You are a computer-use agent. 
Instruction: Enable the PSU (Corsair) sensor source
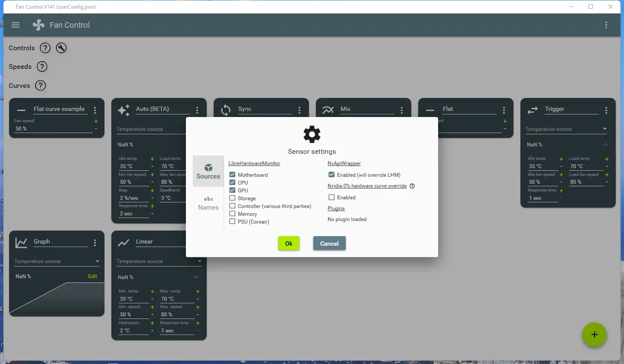pyautogui.click(x=232, y=222)
